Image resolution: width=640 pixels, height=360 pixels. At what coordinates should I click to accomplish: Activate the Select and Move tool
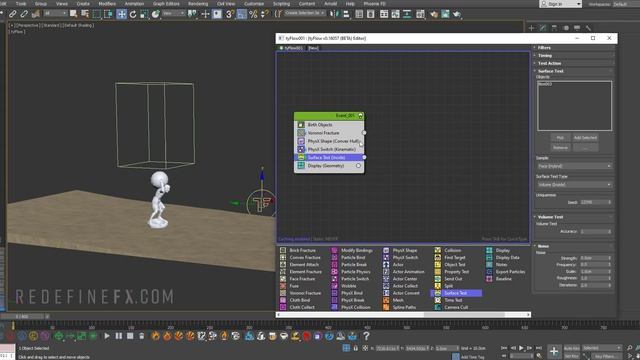122,14
